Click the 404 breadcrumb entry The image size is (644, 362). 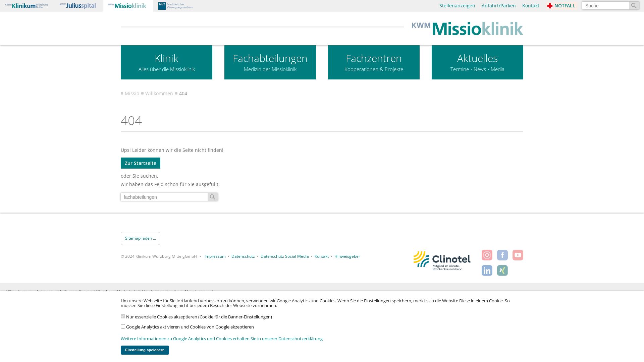coord(183,94)
